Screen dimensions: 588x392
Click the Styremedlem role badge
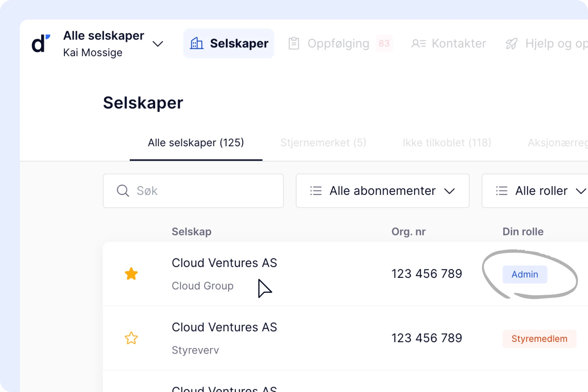539,339
